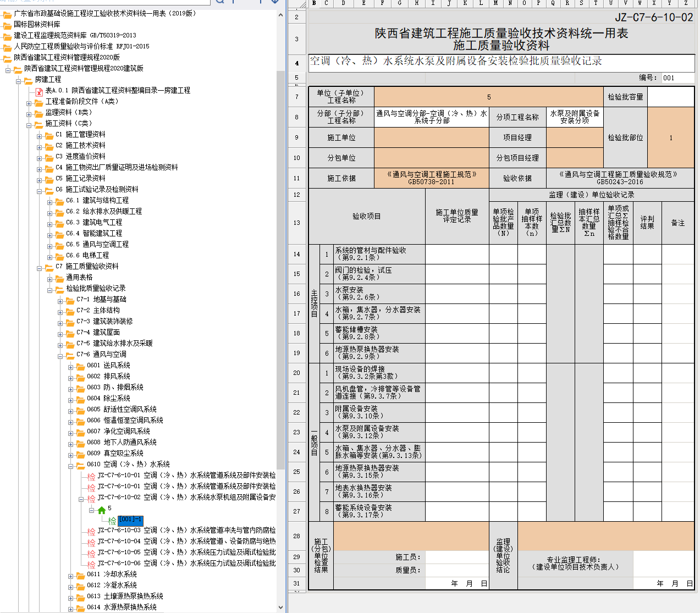This screenshot has height=613, width=700.
Task: Select the C4 施工物资出厂质量证明及进场检测资料 item
Action: [x=117, y=167]
